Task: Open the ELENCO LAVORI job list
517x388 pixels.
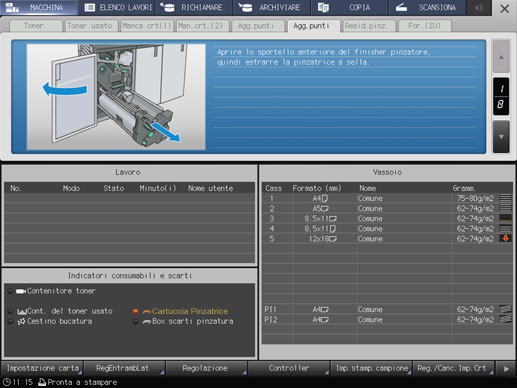Action: pyautogui.click(x=117, y=8)
